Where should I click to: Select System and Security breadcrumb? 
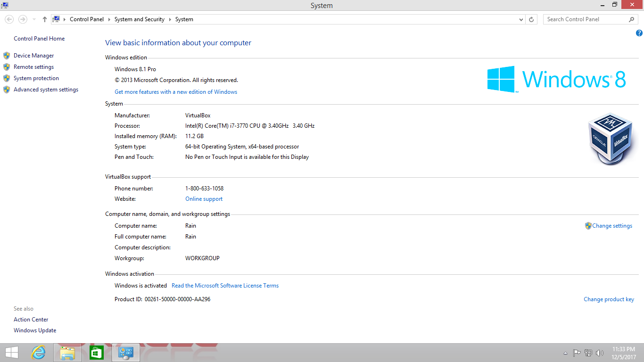(140, 19)
